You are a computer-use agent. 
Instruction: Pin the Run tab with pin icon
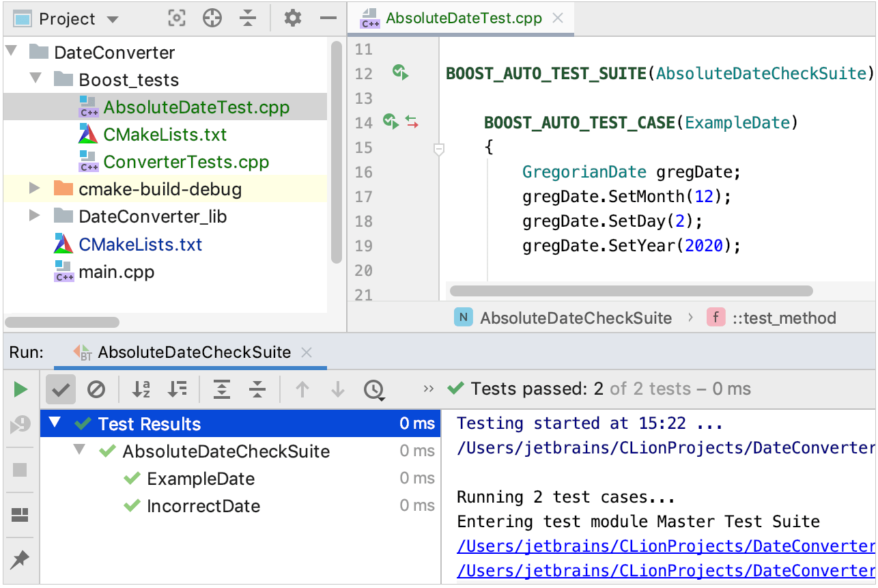coord(20,560)
